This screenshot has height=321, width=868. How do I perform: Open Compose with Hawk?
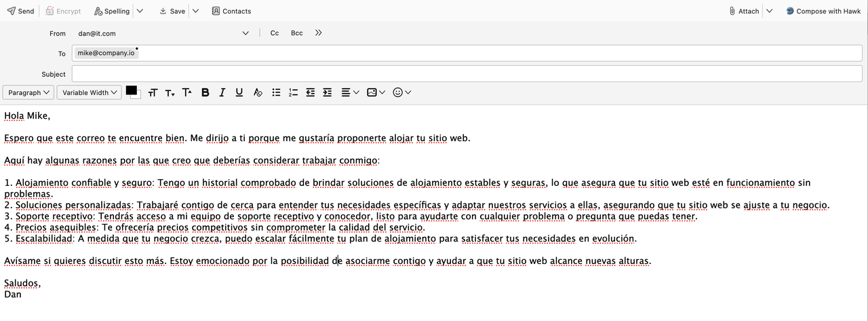tap(823, 11)
